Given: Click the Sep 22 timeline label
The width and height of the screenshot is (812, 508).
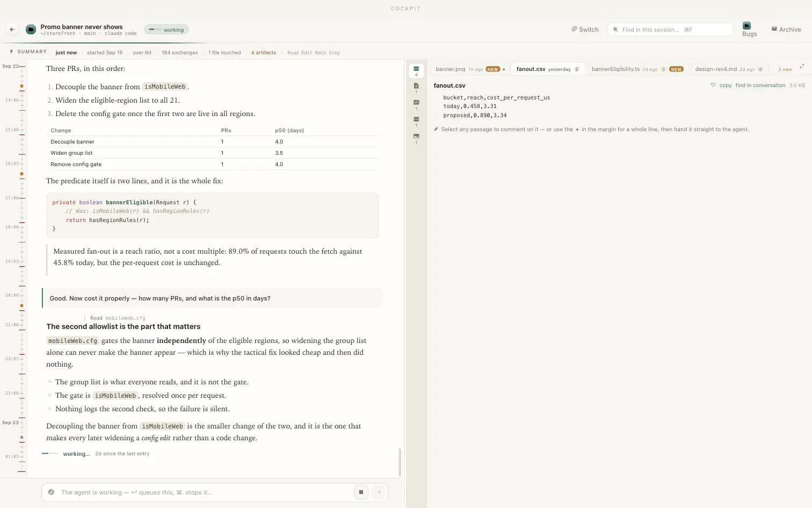Looking at the screenshot, I should (10, 66).
